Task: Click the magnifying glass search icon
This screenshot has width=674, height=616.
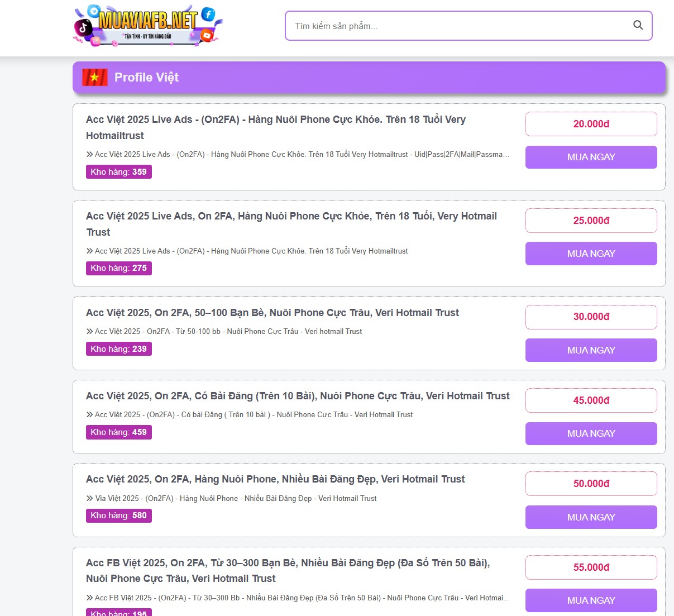Action: click(638, 25)
